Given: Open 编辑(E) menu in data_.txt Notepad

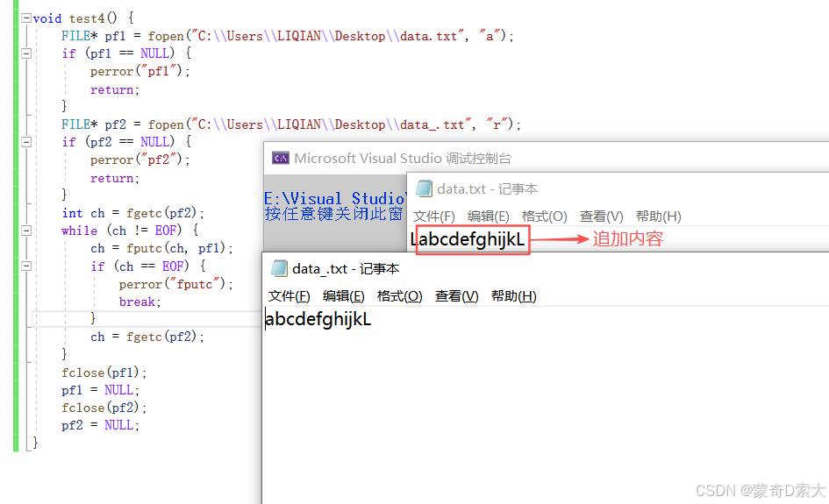Looking at the screenshot, I should point(344,296).
